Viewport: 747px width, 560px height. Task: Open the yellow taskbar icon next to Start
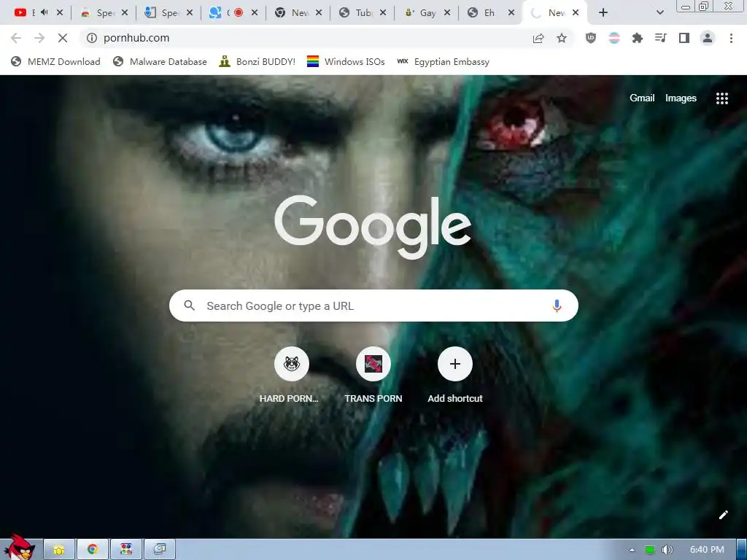click(x=59, y=550)
